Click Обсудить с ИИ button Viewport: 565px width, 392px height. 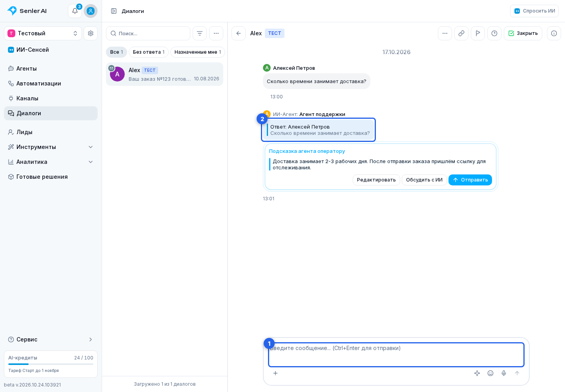click(424, 180)
